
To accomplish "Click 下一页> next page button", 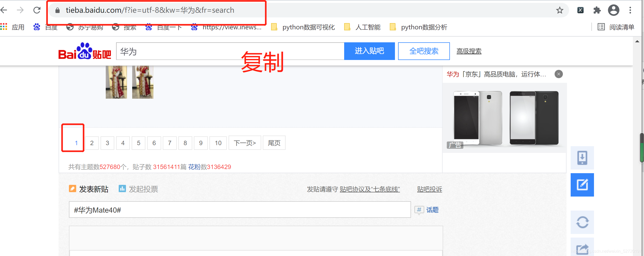I will [245, 143].
